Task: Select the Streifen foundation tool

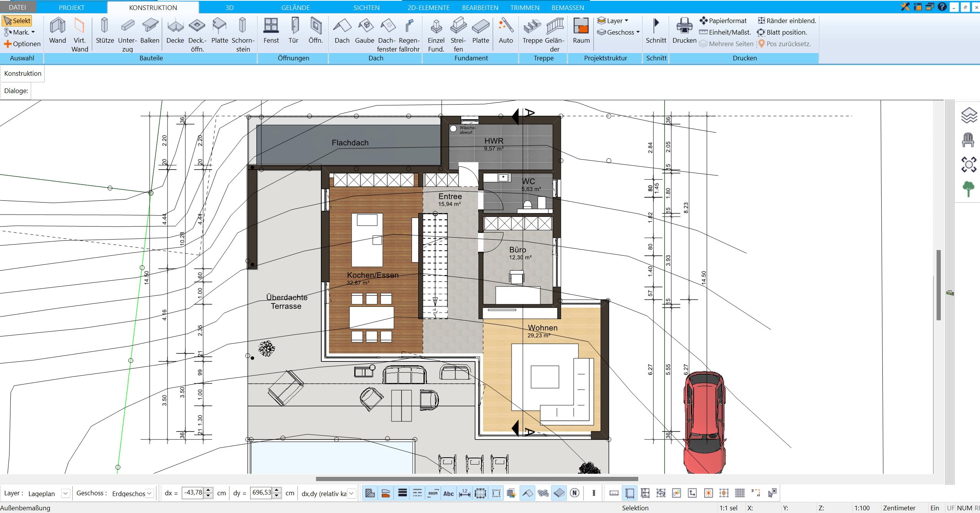Action: [x=458, y=35]
